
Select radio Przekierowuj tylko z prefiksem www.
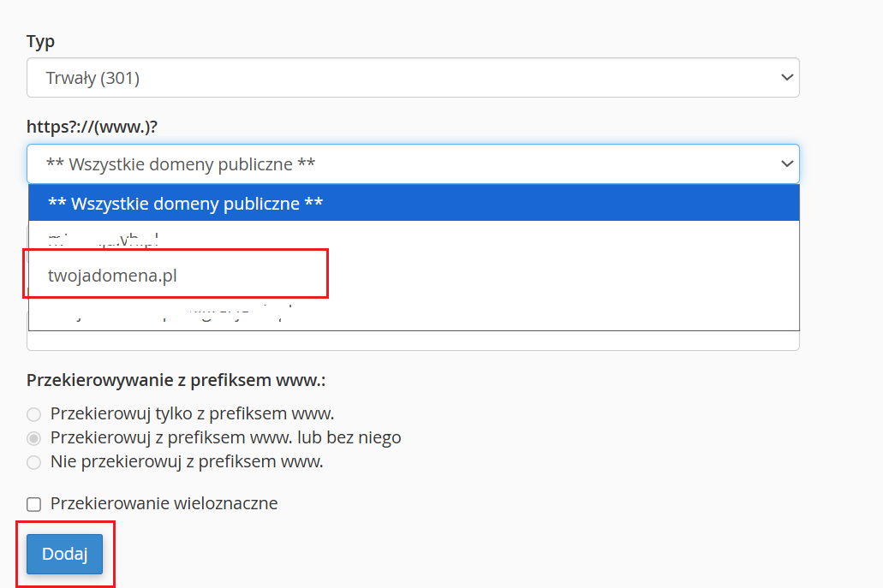[33, 414]
